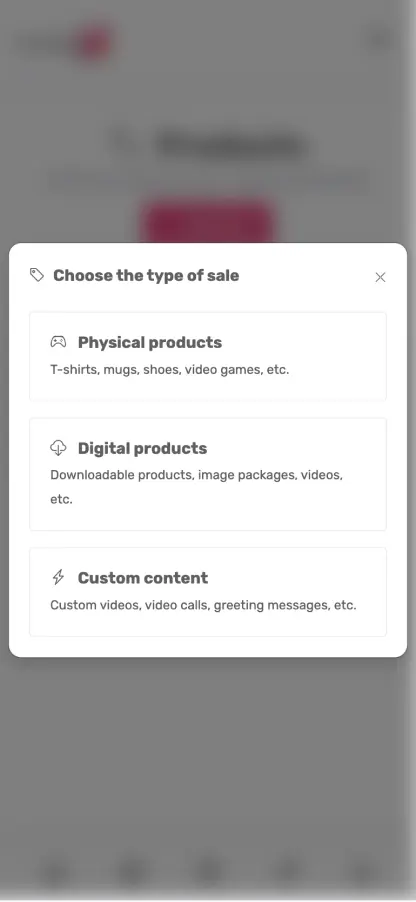
Task: Click the blurred page heading behind the dialog
Action: 230,144
